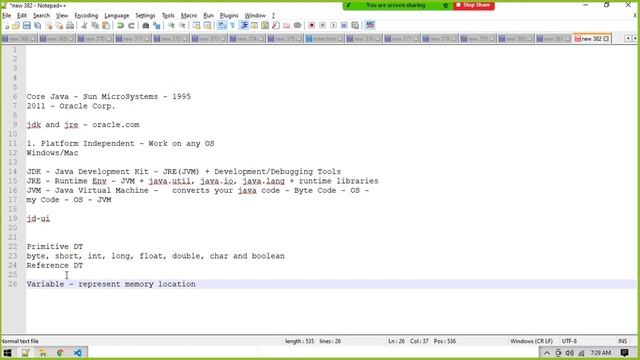Click line 'Variable - represent memory location'
Viewport: 640px width, 360px height.
(x=111, y=284)
